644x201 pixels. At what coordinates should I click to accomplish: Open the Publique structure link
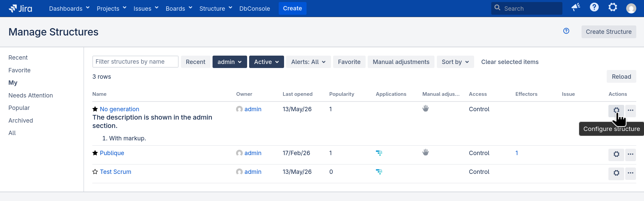coord(112,153)
